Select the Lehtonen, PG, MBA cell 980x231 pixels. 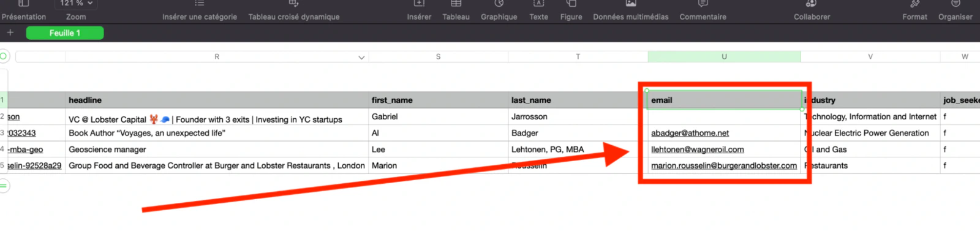(578, 150)
